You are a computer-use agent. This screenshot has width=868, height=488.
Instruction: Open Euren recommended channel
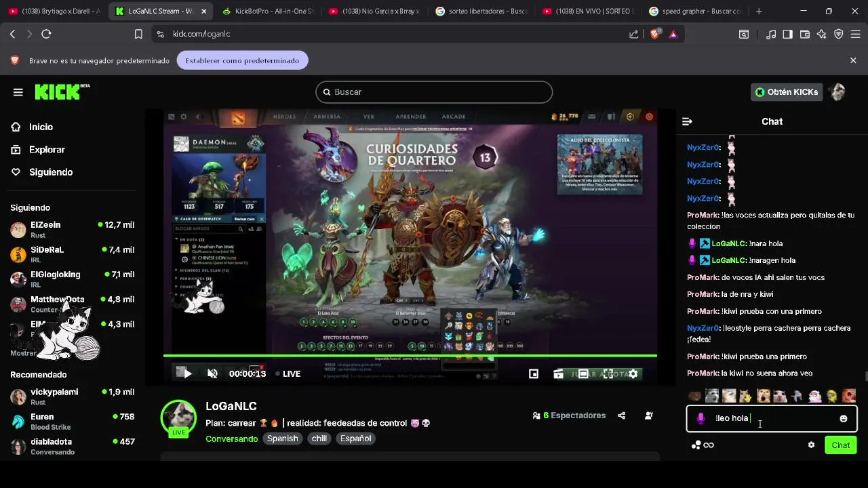(x=73, y=422)
